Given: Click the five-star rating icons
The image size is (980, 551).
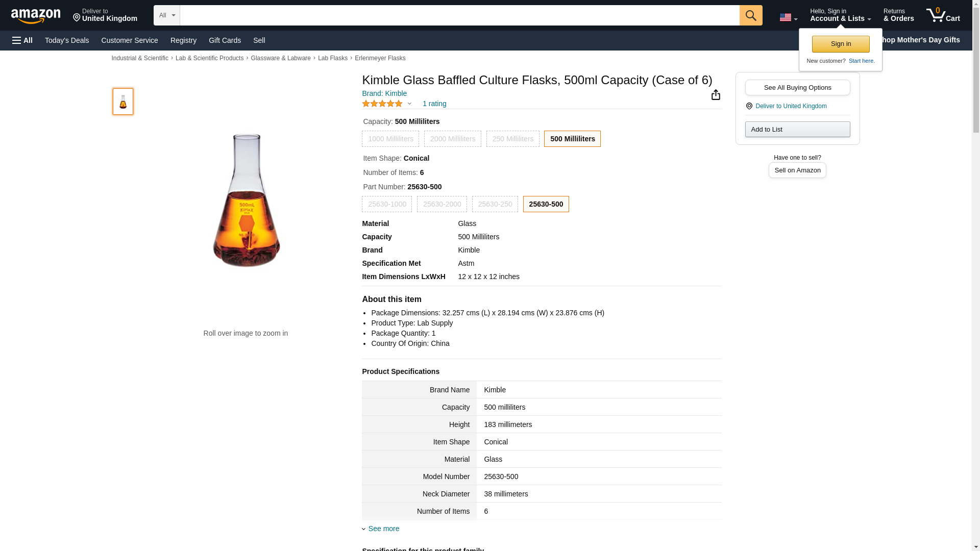Looking at the screenshot, I should (x=382, y=104).
